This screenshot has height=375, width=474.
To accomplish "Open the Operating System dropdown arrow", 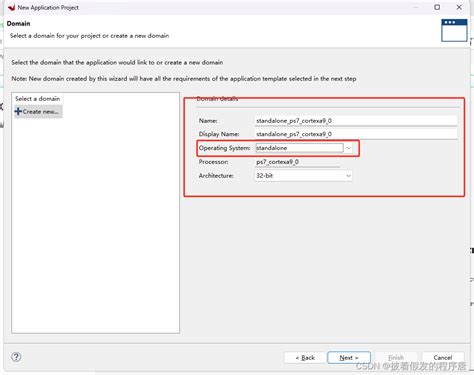I will click(x=348, y=148).
